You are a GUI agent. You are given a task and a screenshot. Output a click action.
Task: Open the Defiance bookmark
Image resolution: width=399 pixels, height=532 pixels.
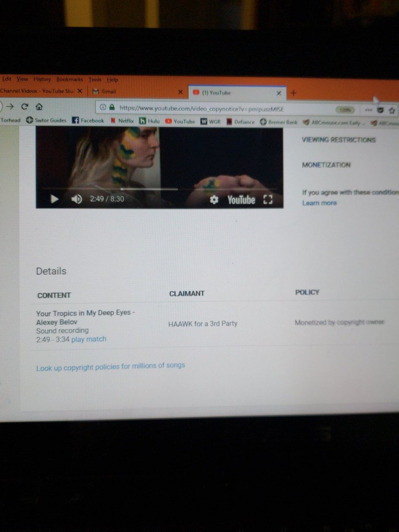[x=241, y=122]
